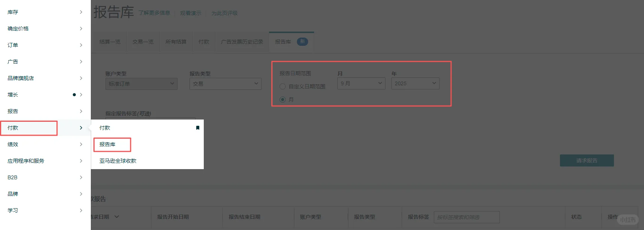Expand the chevron next to 学习

tap(81, 210)
